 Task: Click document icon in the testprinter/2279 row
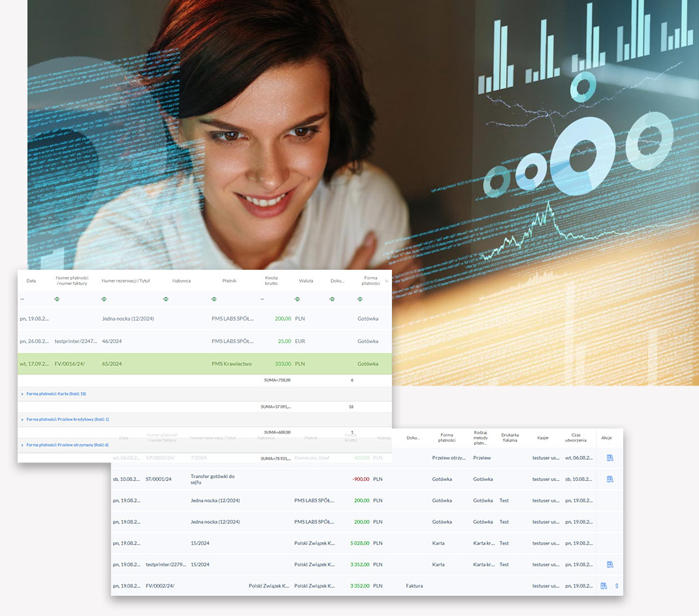(610, 564)
